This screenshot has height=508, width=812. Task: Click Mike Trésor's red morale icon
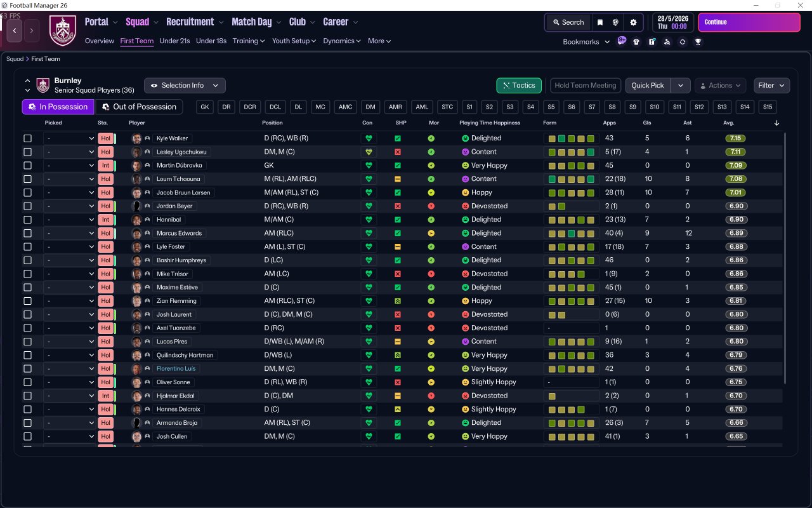431,274
